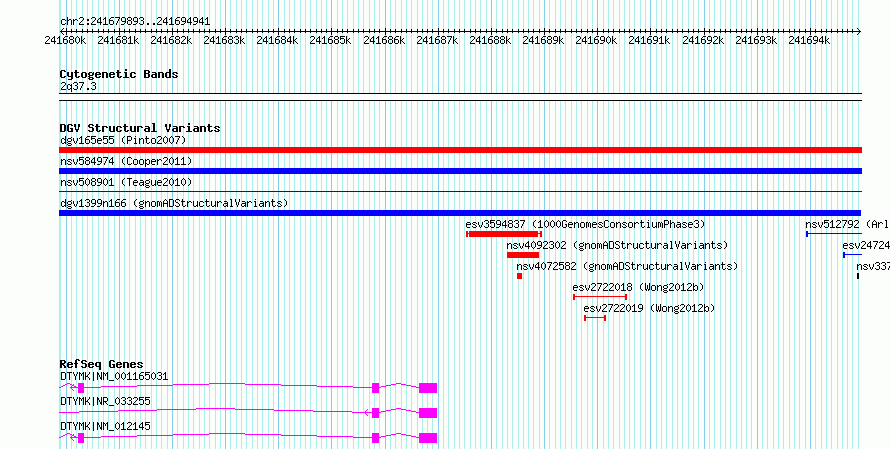This screenshot has height=449, width=890.
Task: Select the widest exon of DTYMK NM_001165031
Action: [x=428, y=388]
